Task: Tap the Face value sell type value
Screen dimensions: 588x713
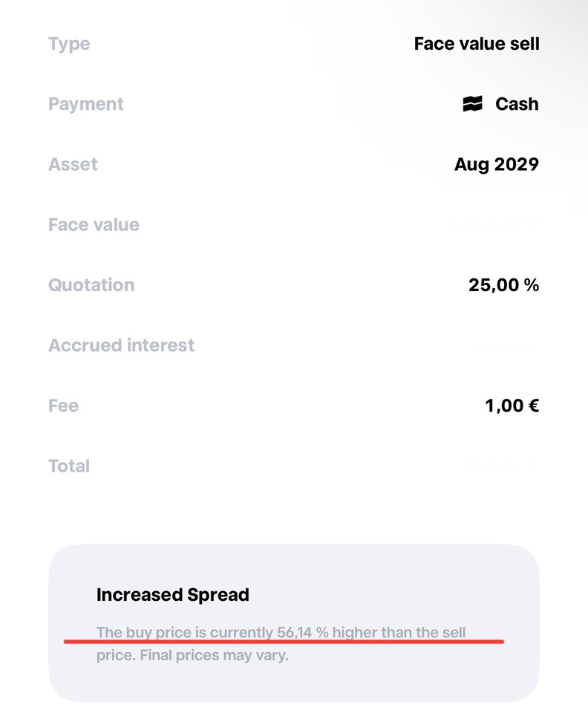Action: [x=477, y=44]
